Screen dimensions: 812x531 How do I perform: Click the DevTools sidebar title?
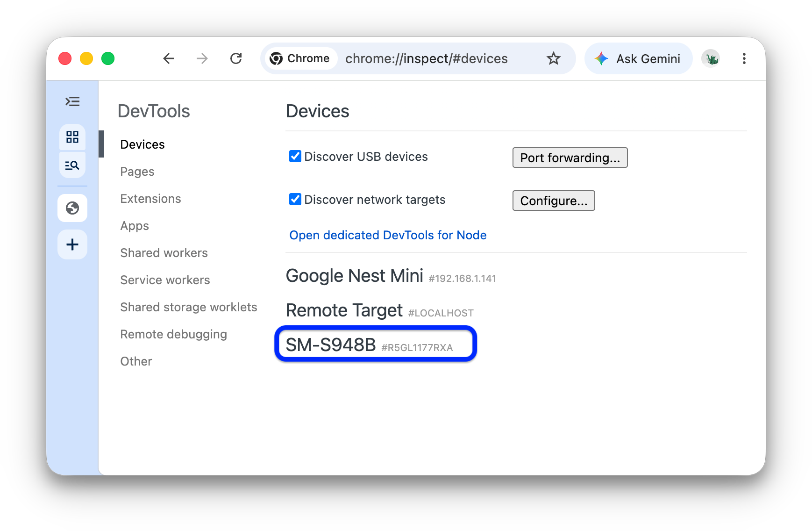tap(154, 111)
